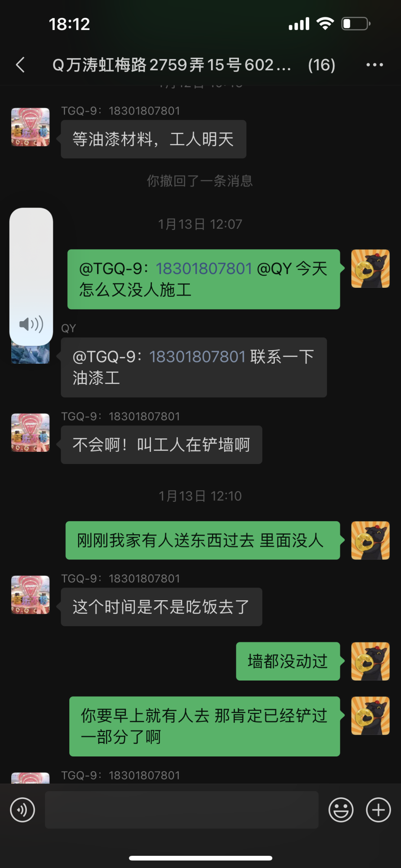Tap the 等油漆材料，工人明天 message bubble
The height and width of the screenshot is (868, 401).
click(153, 139)
